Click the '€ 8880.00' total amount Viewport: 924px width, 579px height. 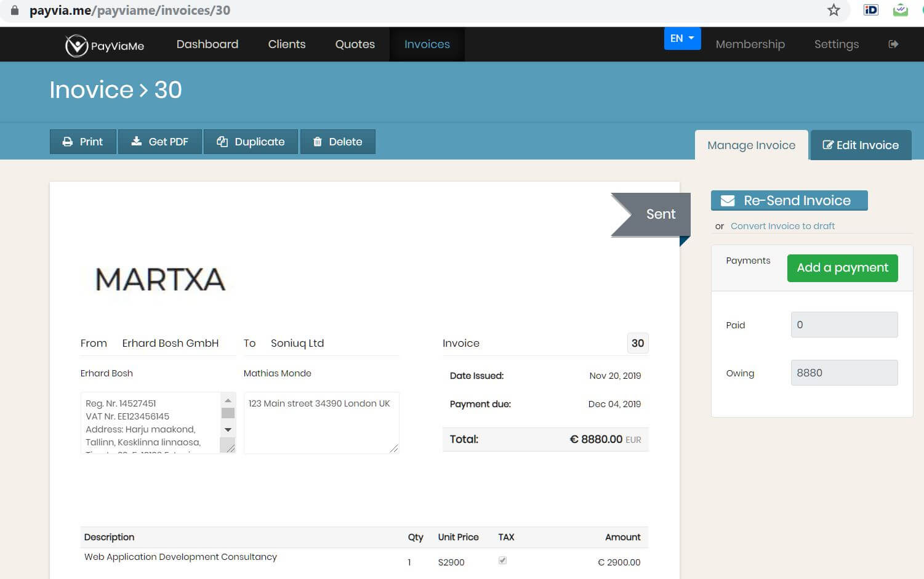(596, 439)
